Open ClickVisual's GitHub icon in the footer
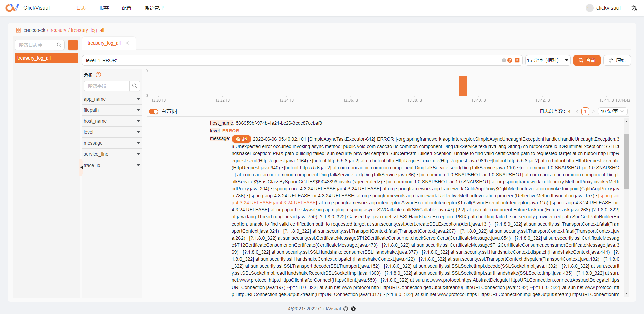 [x=346, y=309]
